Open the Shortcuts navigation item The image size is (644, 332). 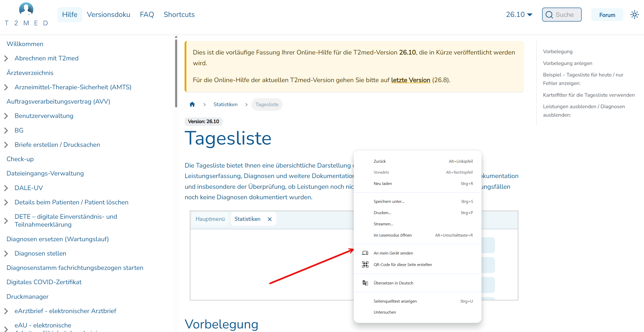(179, 15)
